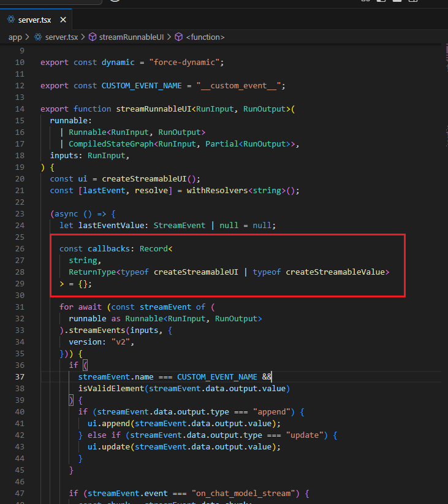Open the <function> breadcrumb symbol
448x504 pixels.
click(x=205, y=37)
